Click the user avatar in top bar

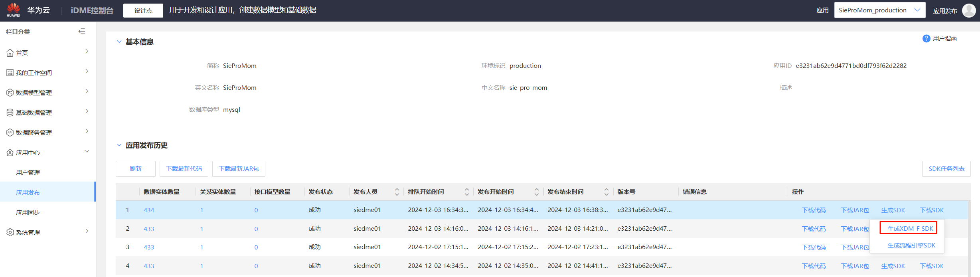[969, 10]
